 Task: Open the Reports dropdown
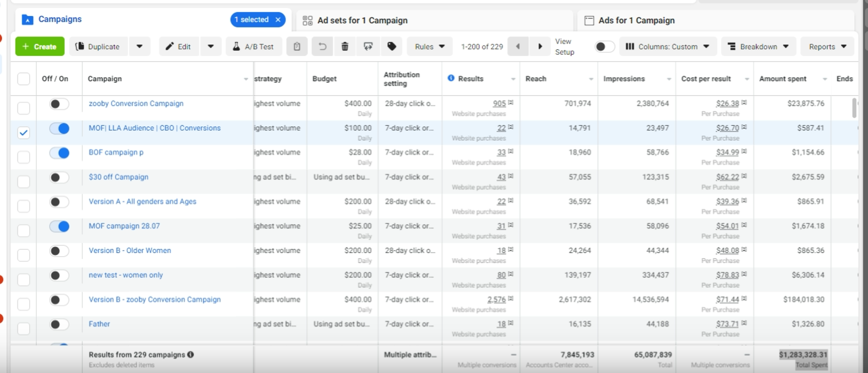point(827,46)
